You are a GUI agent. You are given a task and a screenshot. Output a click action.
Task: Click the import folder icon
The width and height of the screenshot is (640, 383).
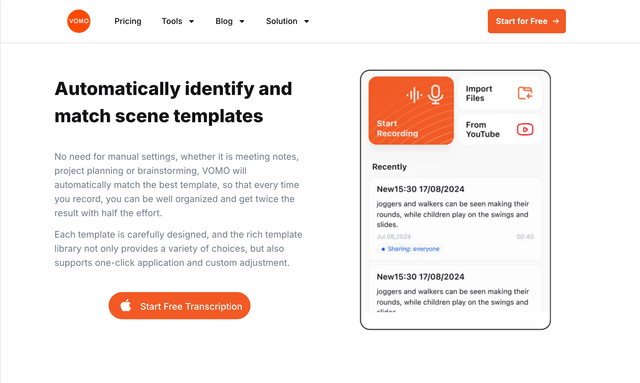pos(525,93)
